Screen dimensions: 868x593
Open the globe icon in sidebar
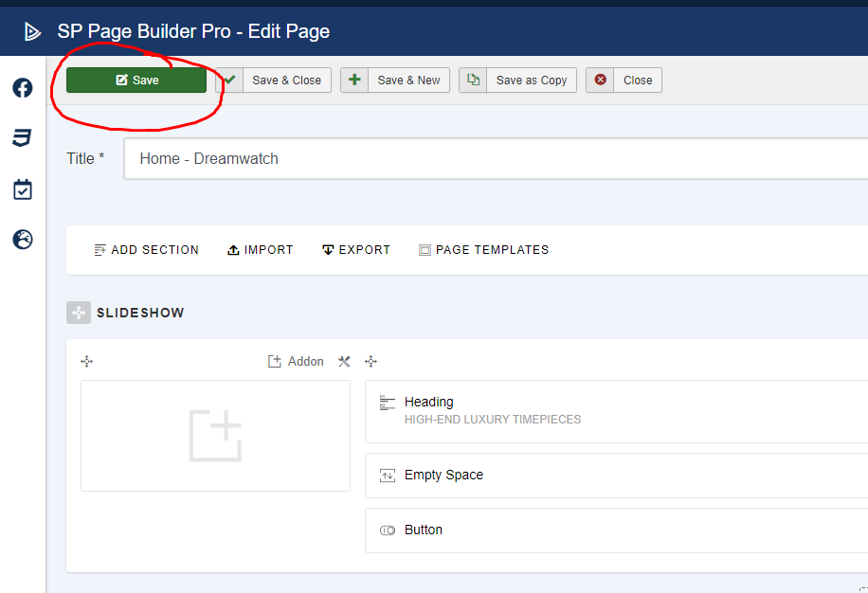23,240
